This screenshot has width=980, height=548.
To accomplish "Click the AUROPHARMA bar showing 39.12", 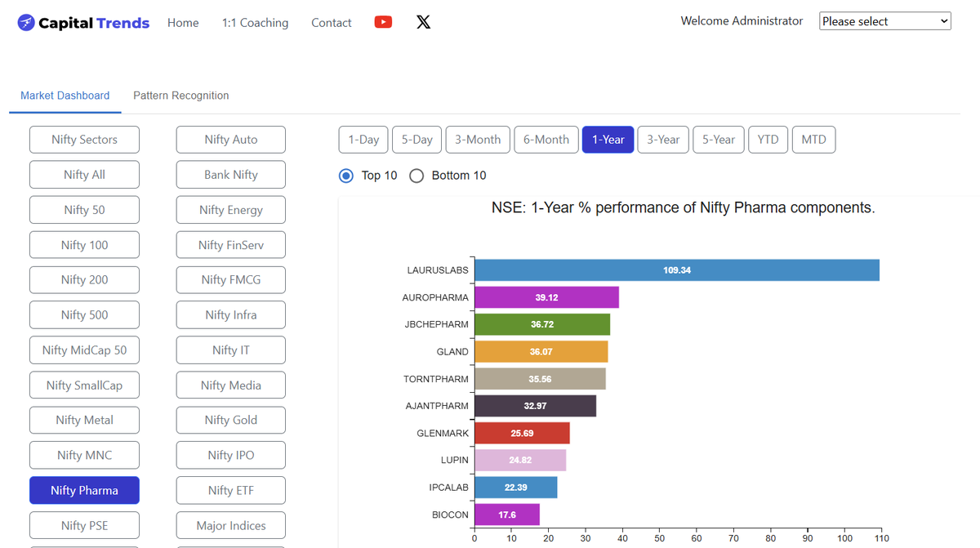I will pos(546,297).
